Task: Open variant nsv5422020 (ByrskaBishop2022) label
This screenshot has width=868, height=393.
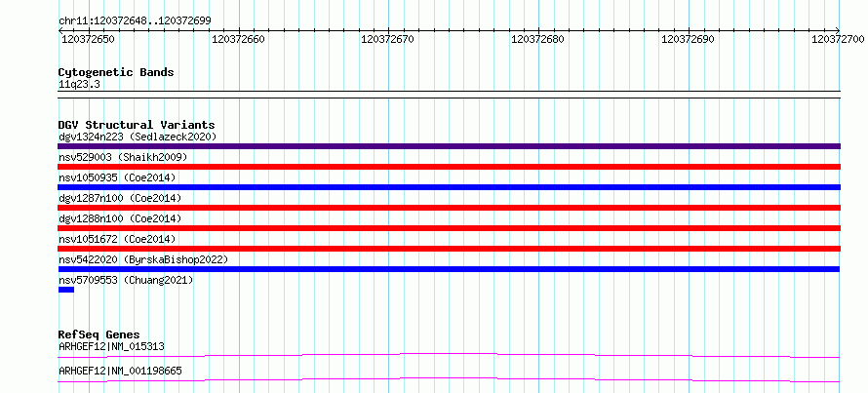Action: [143, 259]
